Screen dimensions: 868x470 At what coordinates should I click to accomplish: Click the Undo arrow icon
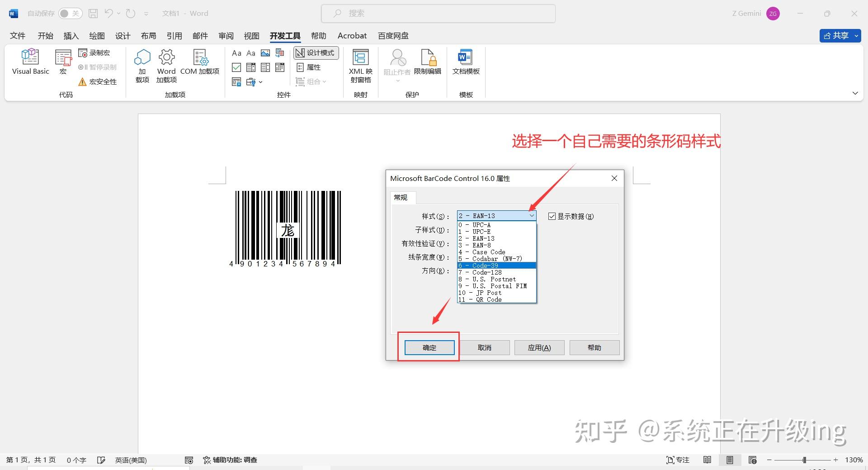point(109,14)
